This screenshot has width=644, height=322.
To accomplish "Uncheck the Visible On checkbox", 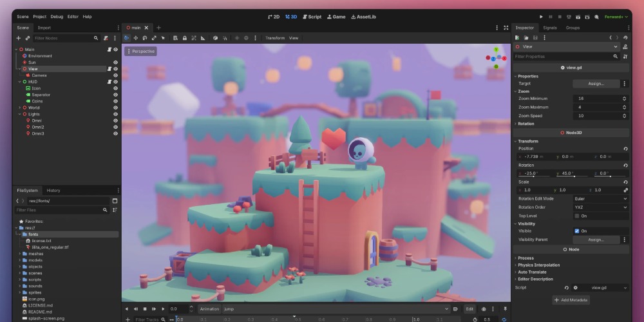I will pyautogui.click(x=577, y=231).
